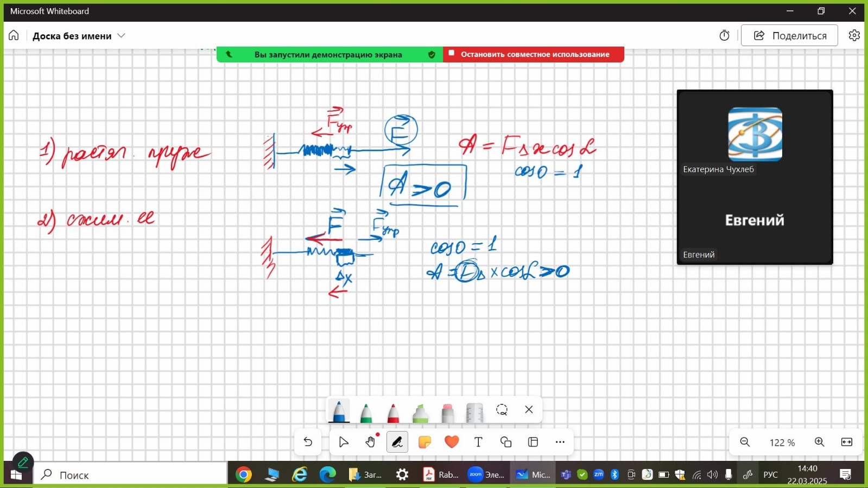The width and height of the screenshot is (868, 488).
Task: Undo the last stroke
Action: [308, 442]
